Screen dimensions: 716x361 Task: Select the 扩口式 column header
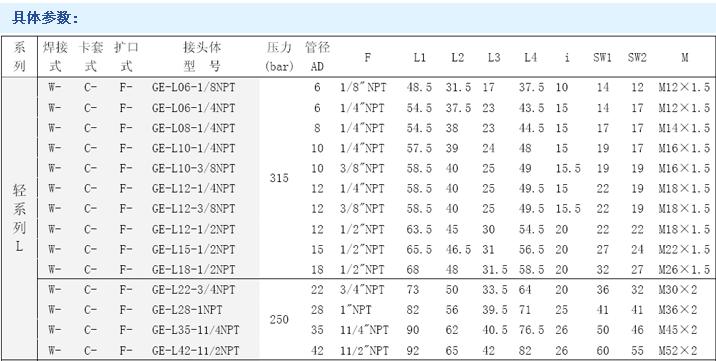coord(126,57)
